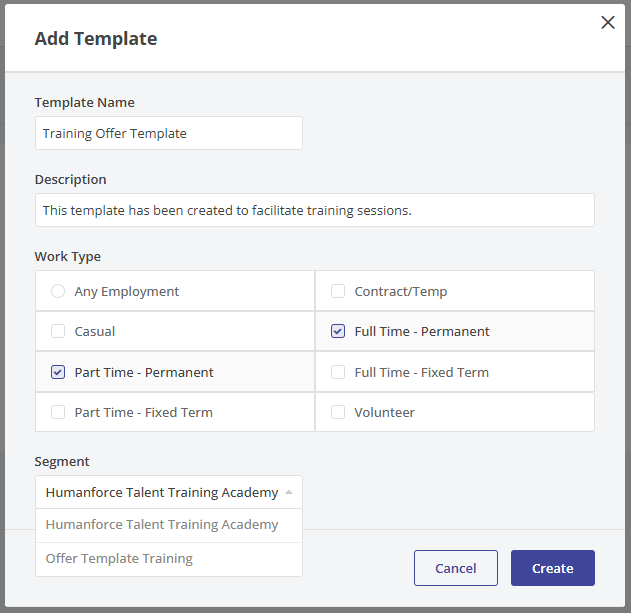Screen dimensions: 631x613
Task: Collapse the Segment dropdown arrow
Action: click(289, 492)
